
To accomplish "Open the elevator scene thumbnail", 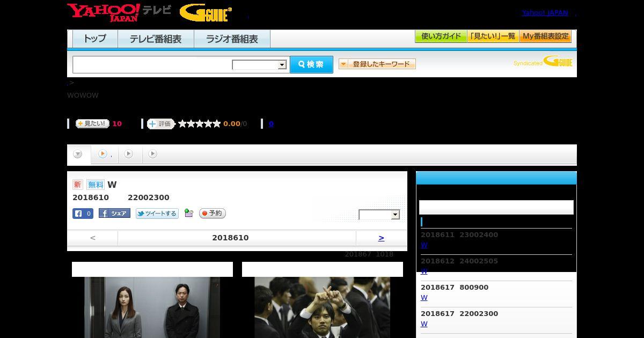I will click(x=152, y=307).
